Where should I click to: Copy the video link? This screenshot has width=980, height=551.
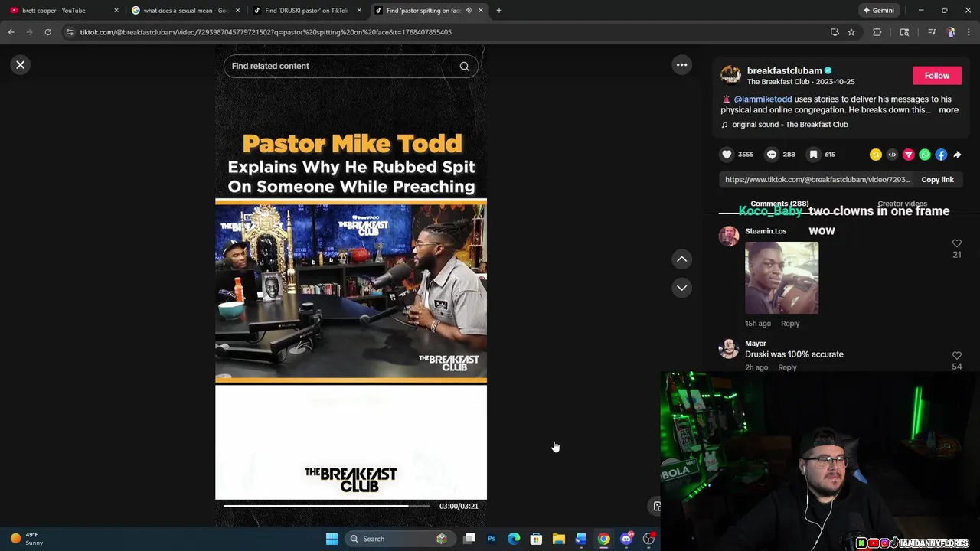[x=937, y=180]
